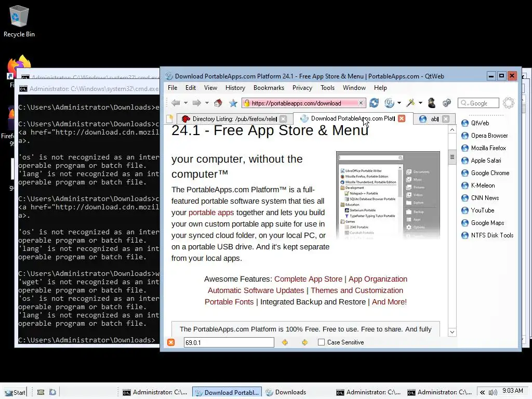The height and width of the screenshot is (399, 532).
Task: Open the Forward history dropdown arrow
Action: [x=207, y=103]
